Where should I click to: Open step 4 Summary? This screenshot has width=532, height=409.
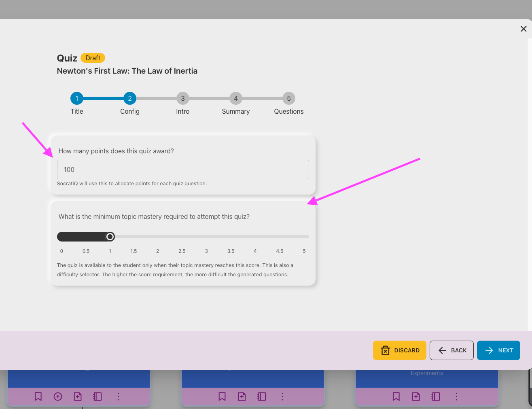click(236, 98)
